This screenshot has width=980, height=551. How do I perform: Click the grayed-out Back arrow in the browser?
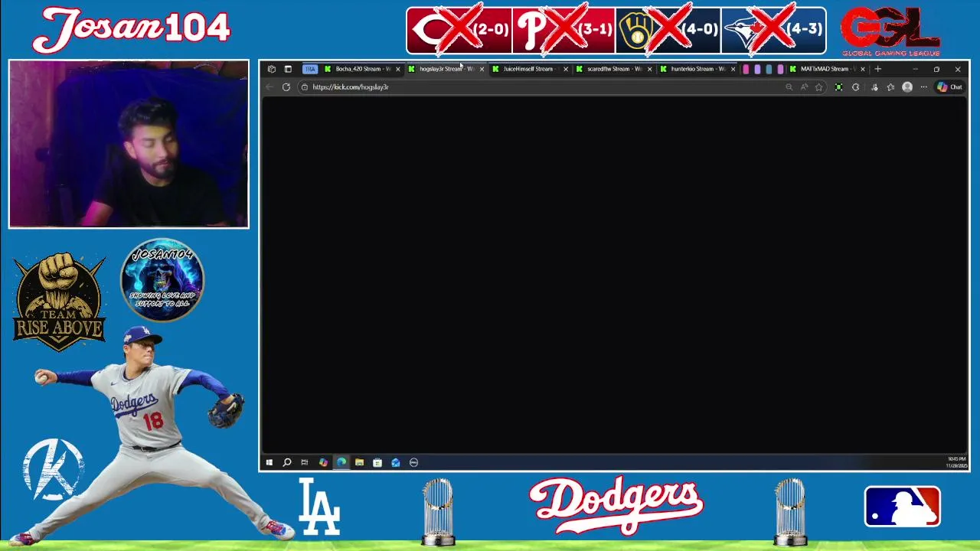coord(269,87)
